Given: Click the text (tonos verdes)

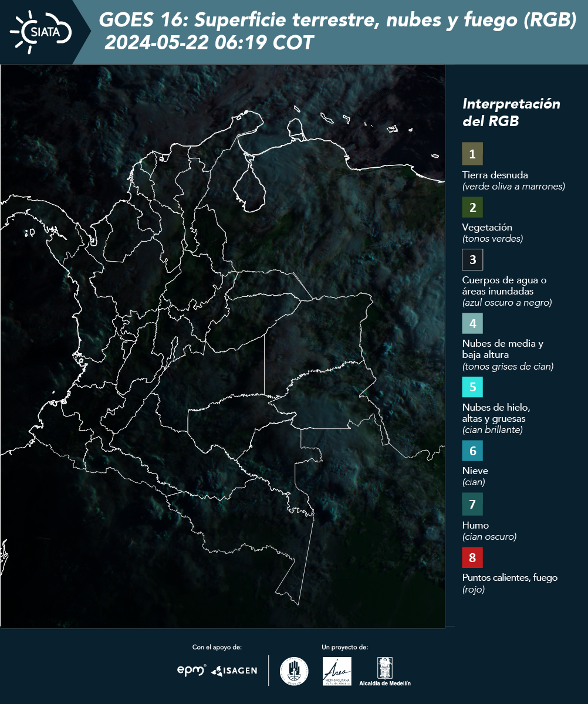Looking at the screenshot, I should point(492,239).
